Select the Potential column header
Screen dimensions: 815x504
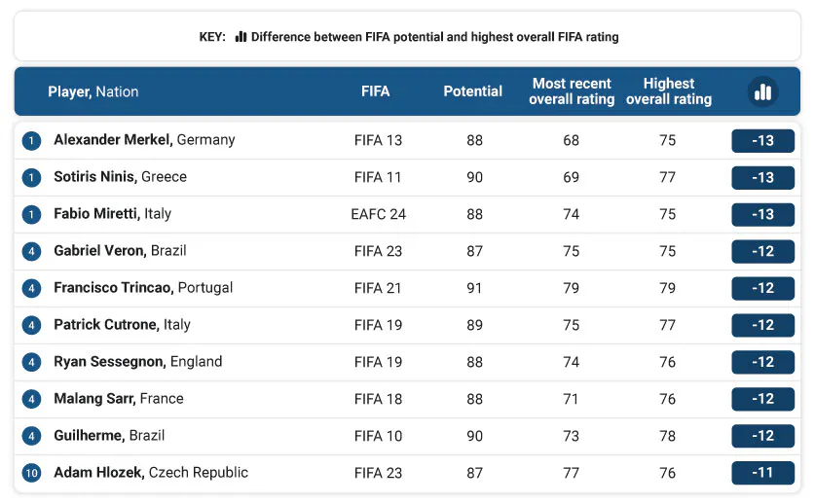pyautogui.click(x=473, y=91)
